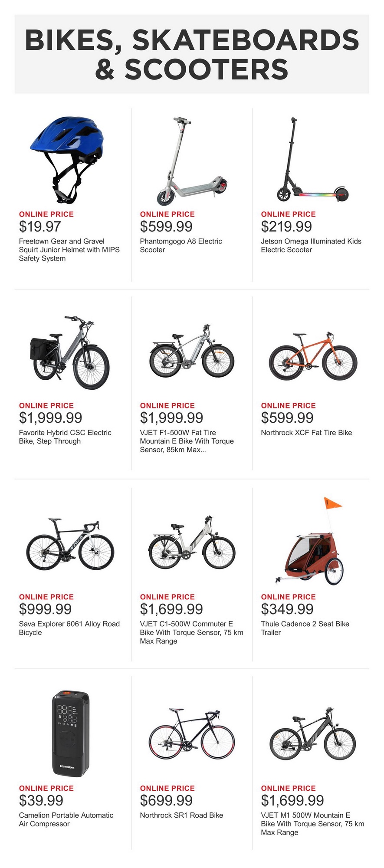
Task: Click the Favorite Hybrid CSC e-bike photo
Action: point(69,352)
